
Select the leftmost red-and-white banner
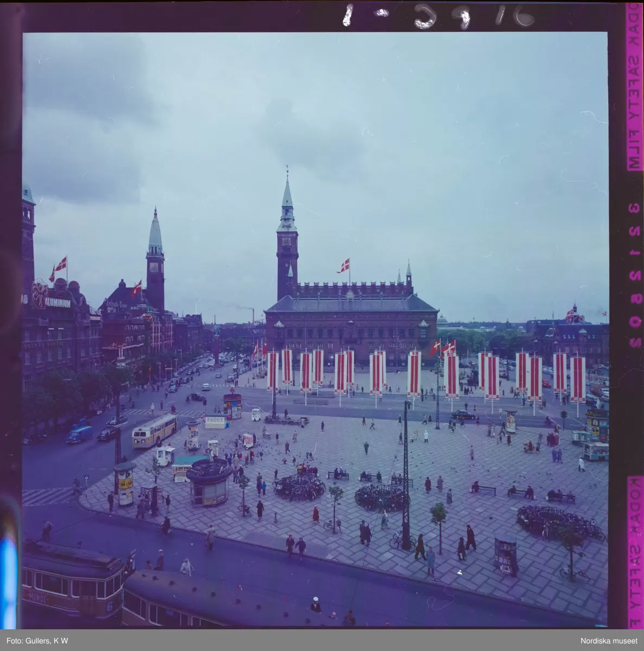272,371
